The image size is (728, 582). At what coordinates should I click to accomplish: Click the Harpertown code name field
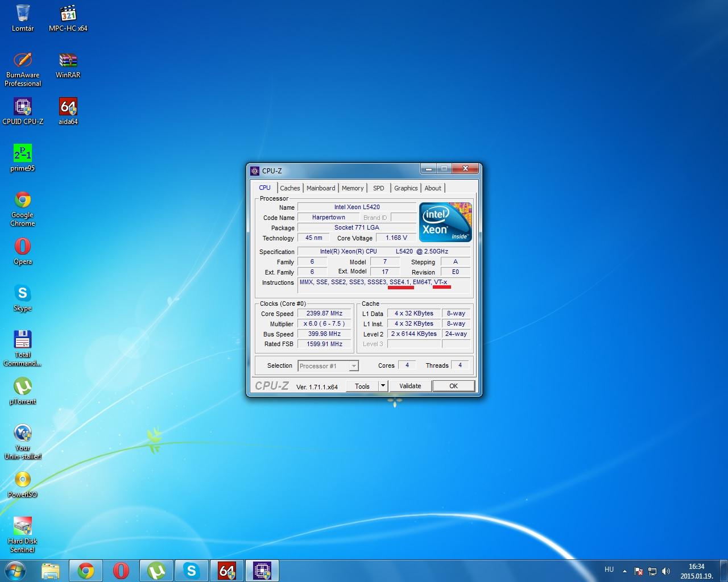point(329,217)
